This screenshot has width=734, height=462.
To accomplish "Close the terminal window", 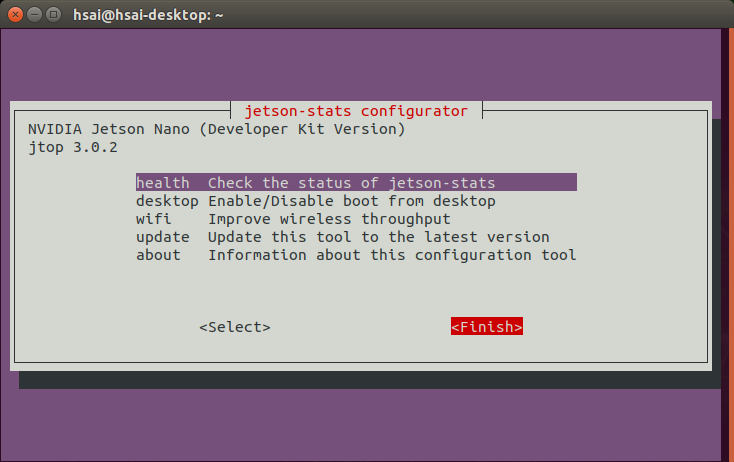I will tap(15, 15).
